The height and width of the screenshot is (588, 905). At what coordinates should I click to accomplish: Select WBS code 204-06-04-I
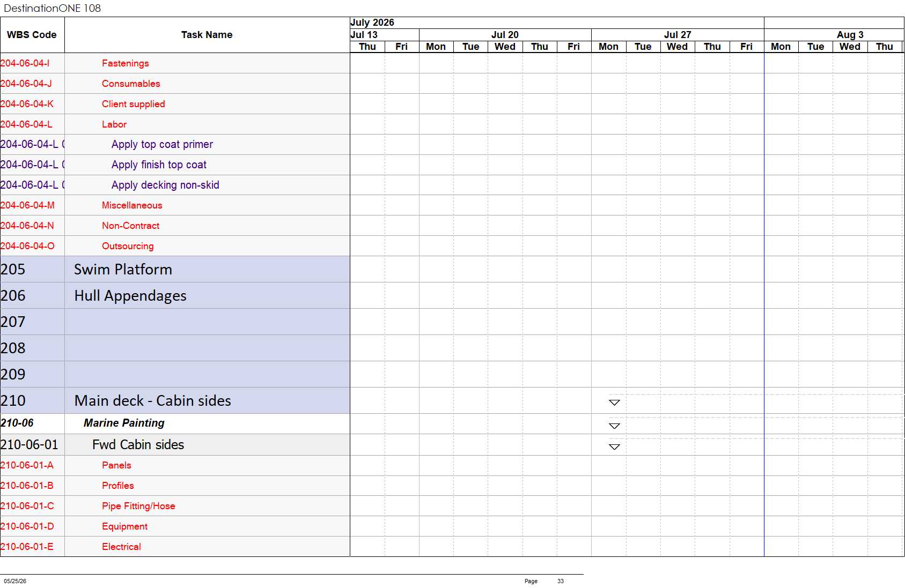25,63
